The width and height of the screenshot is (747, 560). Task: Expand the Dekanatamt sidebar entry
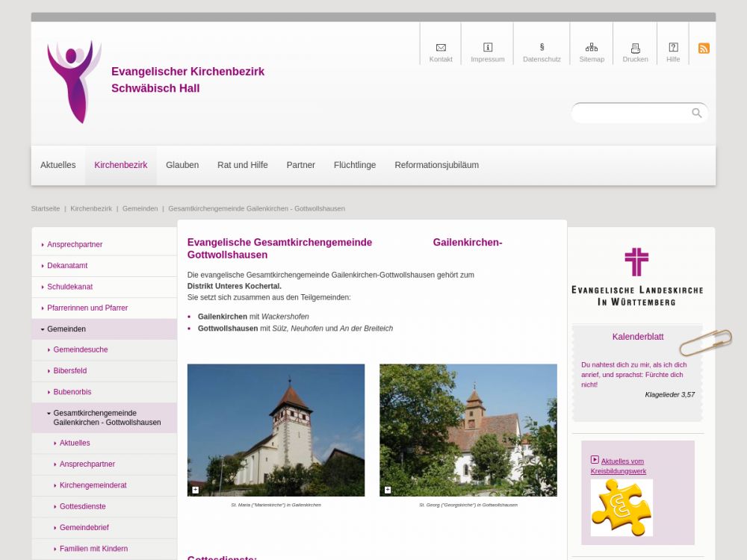pyautogui.click(x=67, y=266)
